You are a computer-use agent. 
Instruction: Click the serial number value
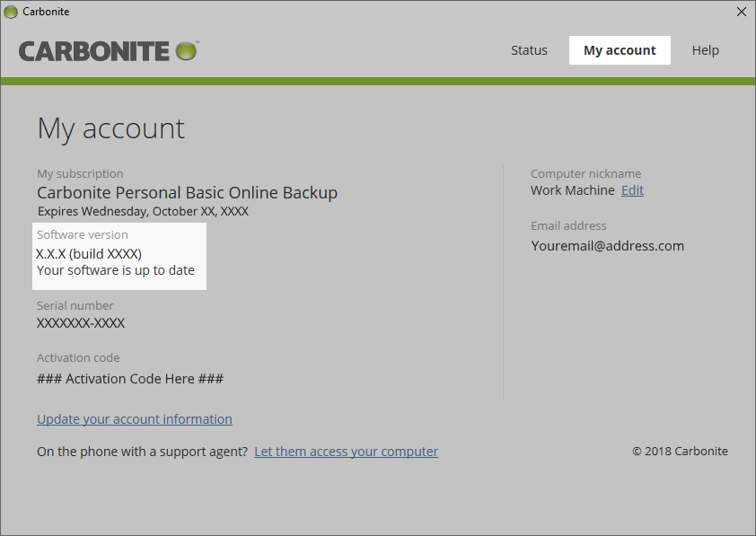click(x=81, y=323)
